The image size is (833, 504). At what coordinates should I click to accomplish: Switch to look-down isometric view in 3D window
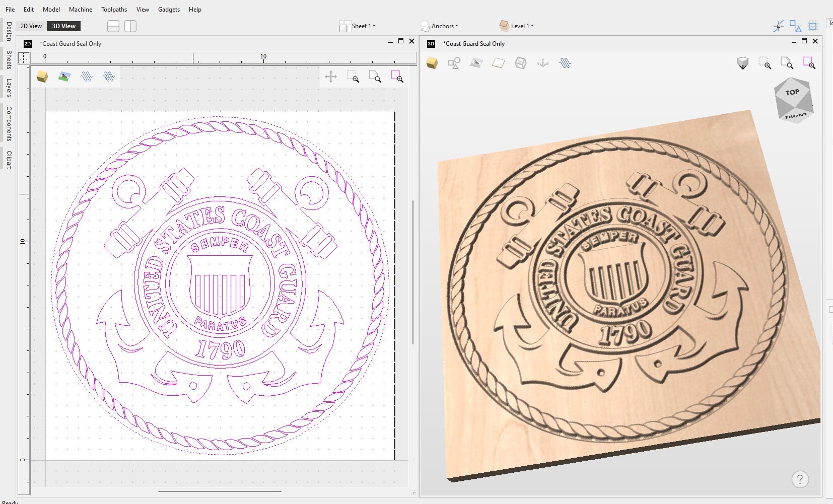click(x=743, y=63)
